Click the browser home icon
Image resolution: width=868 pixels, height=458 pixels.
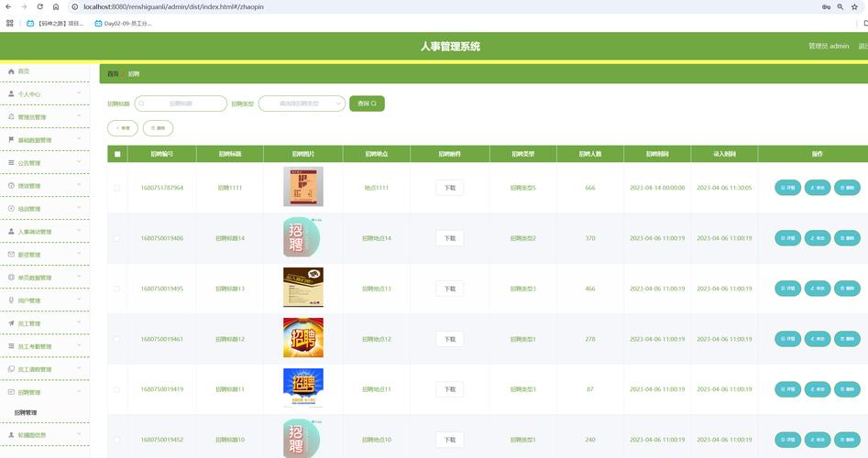tap(56, 6)
